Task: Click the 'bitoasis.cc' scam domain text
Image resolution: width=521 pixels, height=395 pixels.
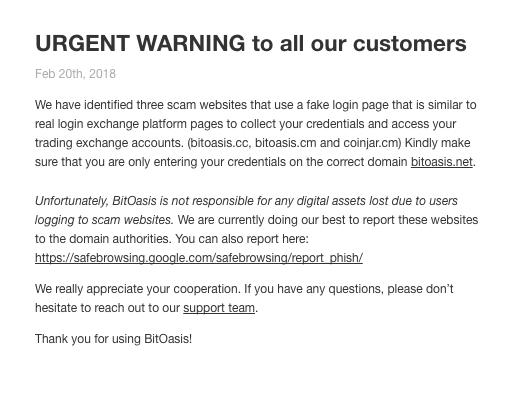Action: (x=220, y=143)
